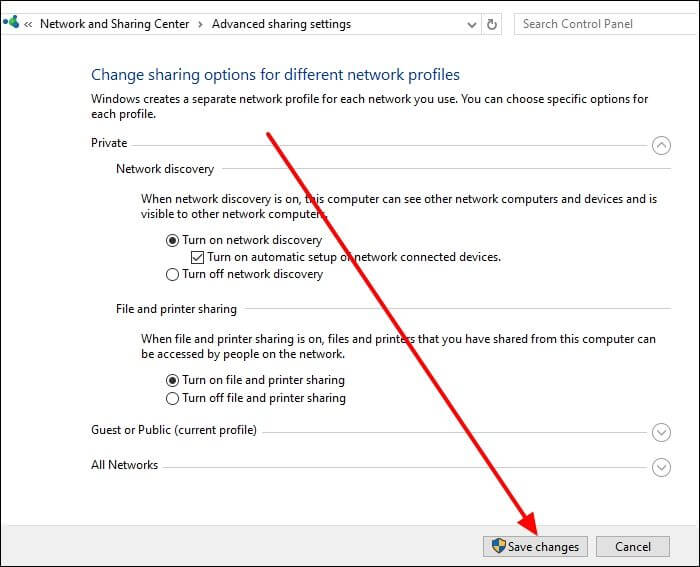The image size is (700, 567).
Task: Open the address bar history dropdown
Action: coord(469,24)
